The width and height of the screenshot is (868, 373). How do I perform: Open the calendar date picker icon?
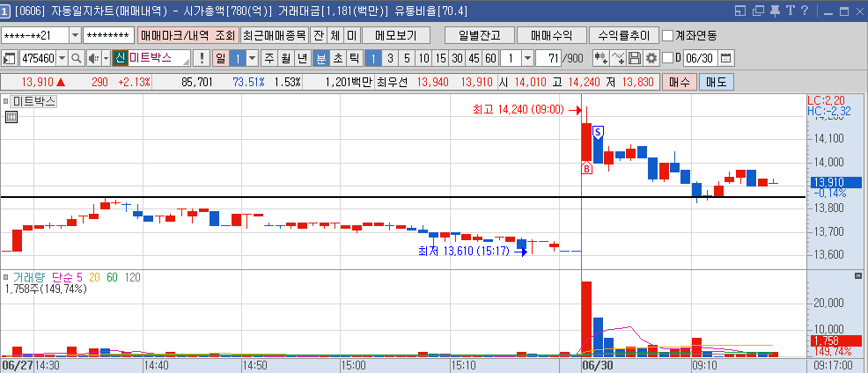click(x=725, y=58)
